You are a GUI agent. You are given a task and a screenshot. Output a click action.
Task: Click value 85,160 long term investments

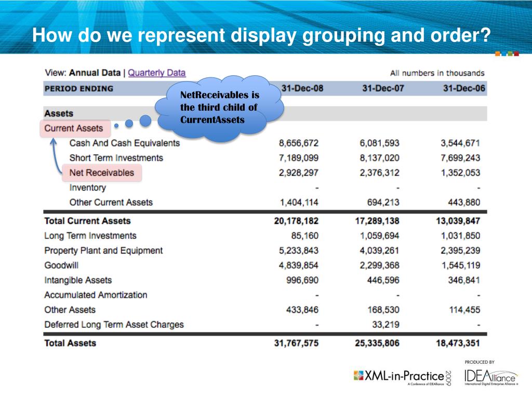304,236
